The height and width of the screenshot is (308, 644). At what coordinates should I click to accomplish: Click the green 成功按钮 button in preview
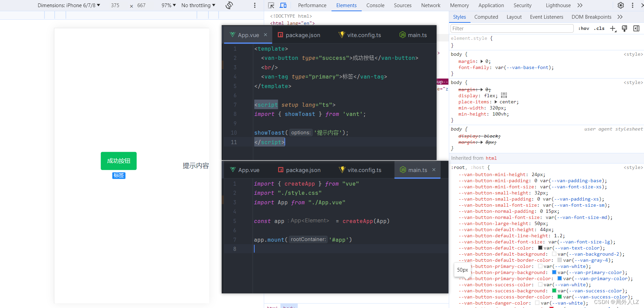(x=119, y=161)
